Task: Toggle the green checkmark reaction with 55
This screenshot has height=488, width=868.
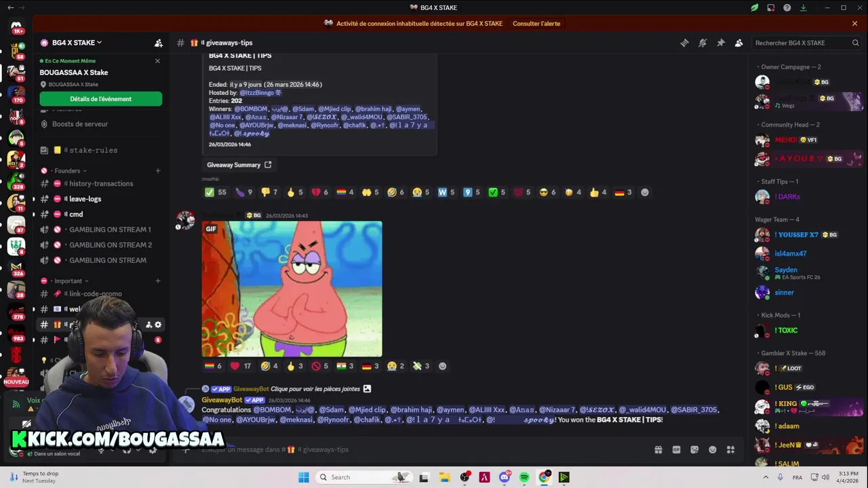Action: click(x=216, y=192)
